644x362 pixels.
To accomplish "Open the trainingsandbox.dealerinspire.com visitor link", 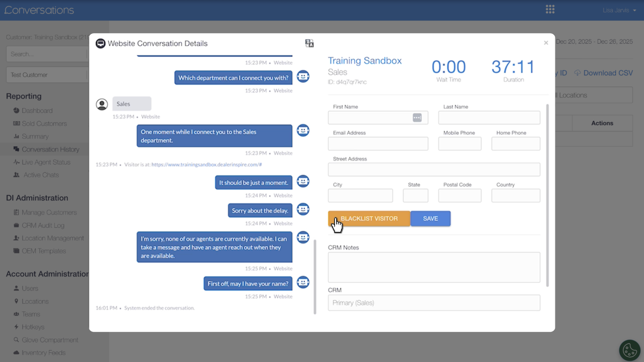I will (x=207, y=164).
